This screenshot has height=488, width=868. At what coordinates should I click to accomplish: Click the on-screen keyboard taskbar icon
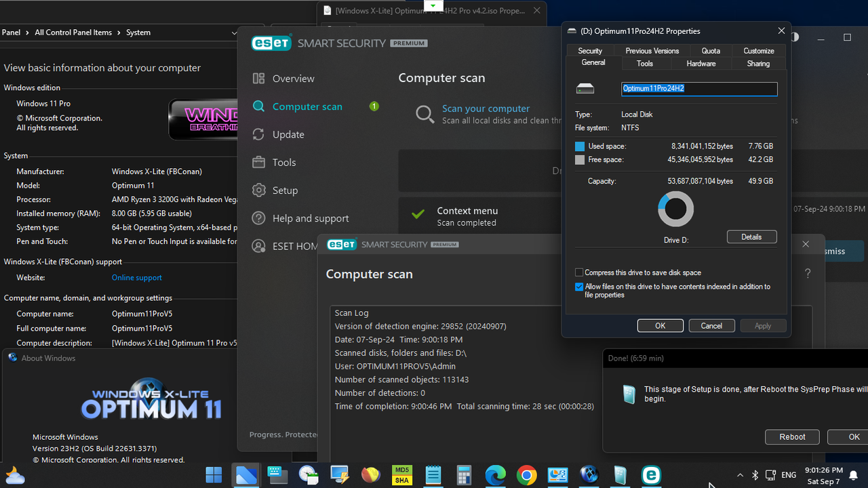click(277, 475)
